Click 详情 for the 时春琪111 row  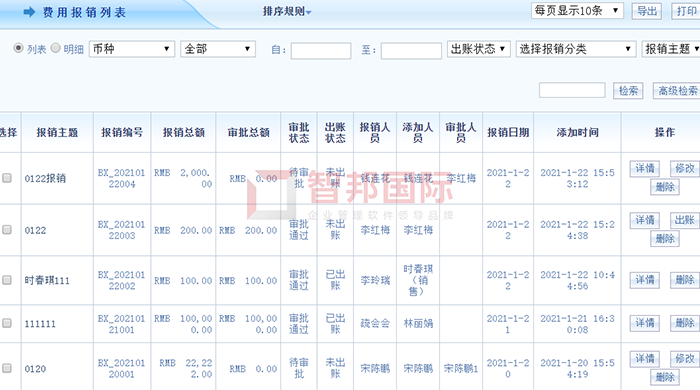pos(645,280)
